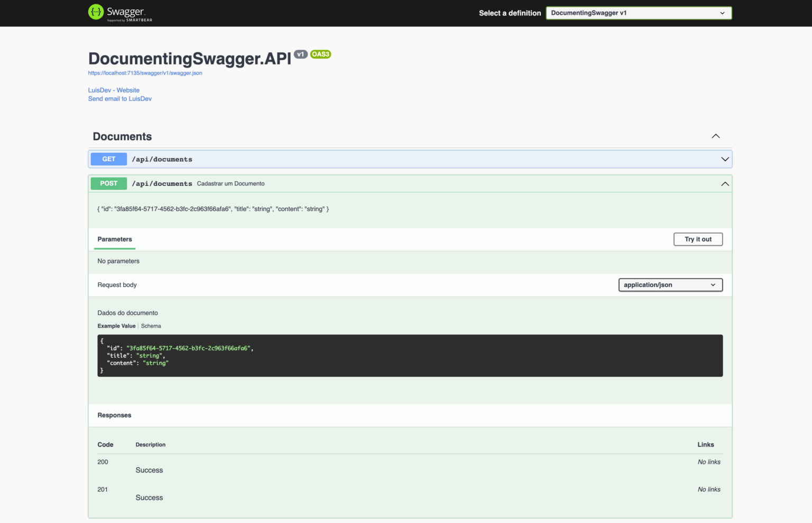Select the Example Value tab
The width and height of the screenshot is (812, 523).
tap(116, 325)
